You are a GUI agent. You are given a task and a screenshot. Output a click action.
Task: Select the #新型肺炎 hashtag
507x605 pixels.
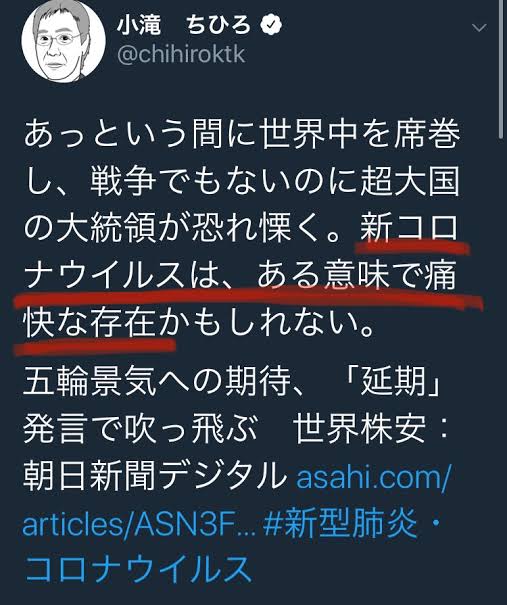pos(340,524)
